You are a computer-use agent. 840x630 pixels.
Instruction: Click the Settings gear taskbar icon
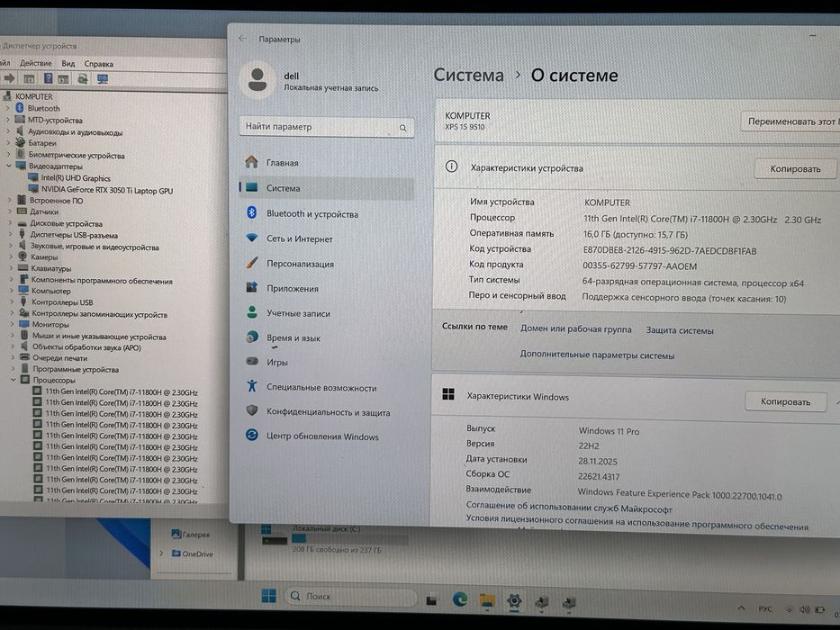pyautogui.click(x=514, y=601)
